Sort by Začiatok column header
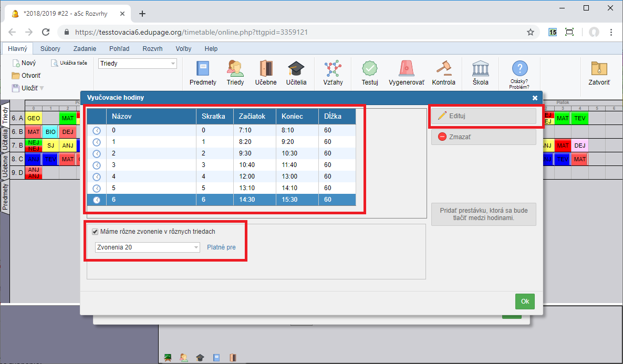 tap(255, 117)
